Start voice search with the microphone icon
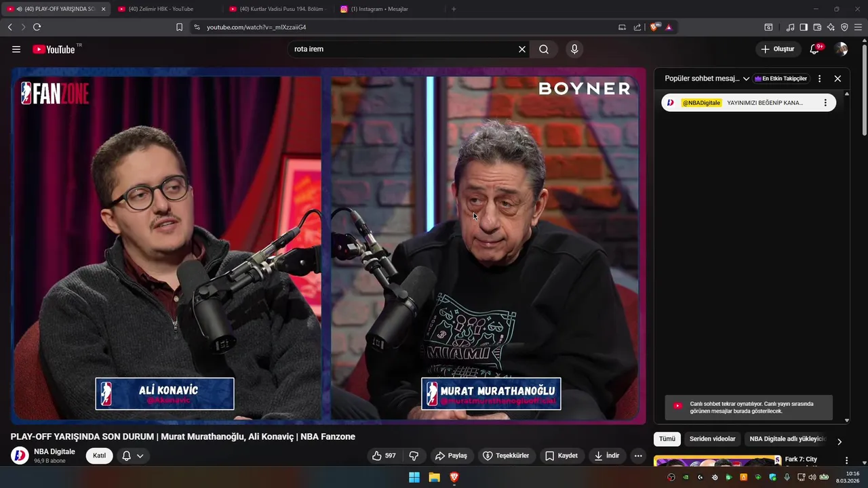The height and width of the screenshot is (488, 868). [x=574, y=49]
